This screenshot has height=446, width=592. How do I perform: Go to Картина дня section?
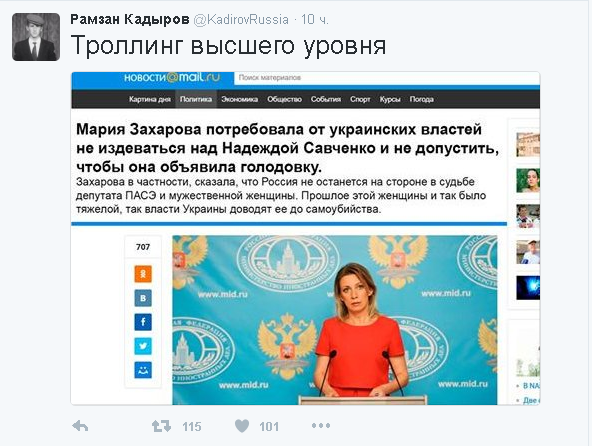click(150, 99)
